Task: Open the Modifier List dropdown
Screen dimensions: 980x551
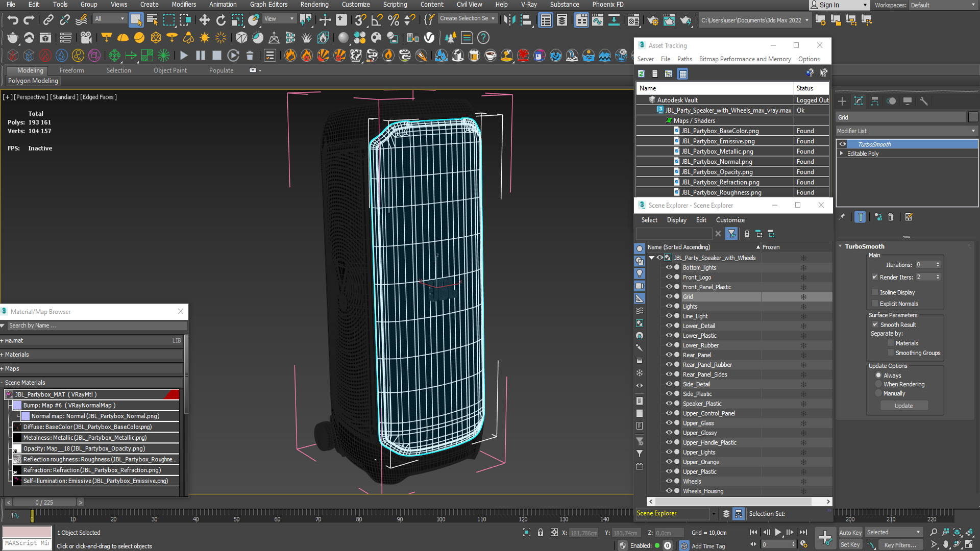Action: click(x=906, y=131)
